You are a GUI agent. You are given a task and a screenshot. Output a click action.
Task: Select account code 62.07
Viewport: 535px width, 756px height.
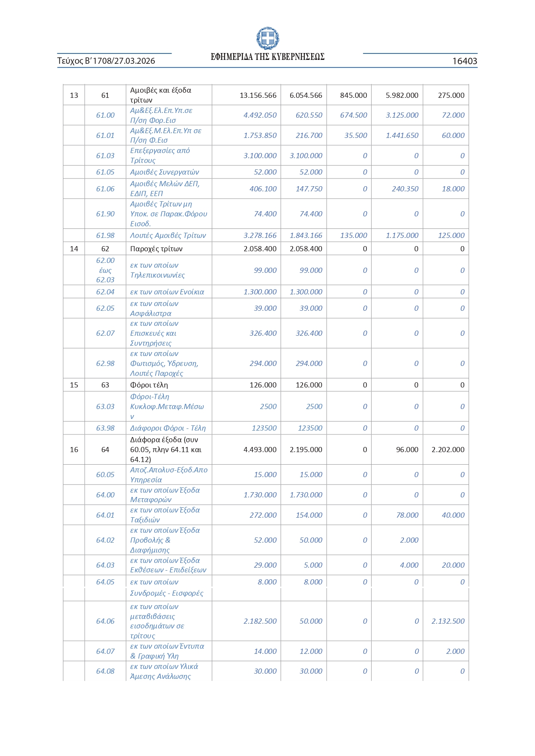point(105,333)
